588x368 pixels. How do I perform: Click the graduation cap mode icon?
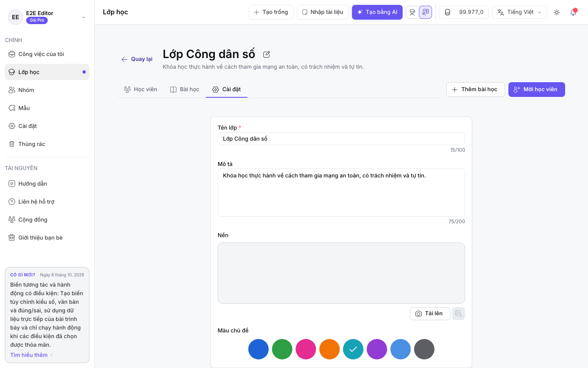(412, 12)
